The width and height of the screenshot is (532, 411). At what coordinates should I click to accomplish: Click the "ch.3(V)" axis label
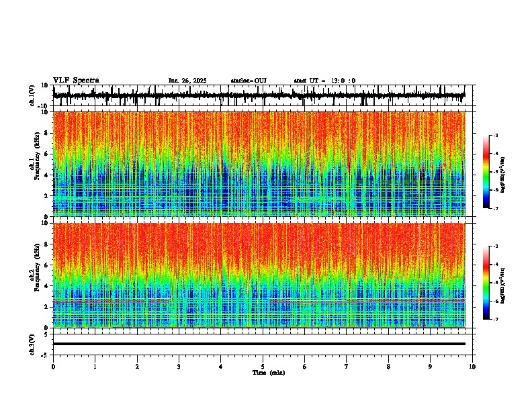[32, 345]
